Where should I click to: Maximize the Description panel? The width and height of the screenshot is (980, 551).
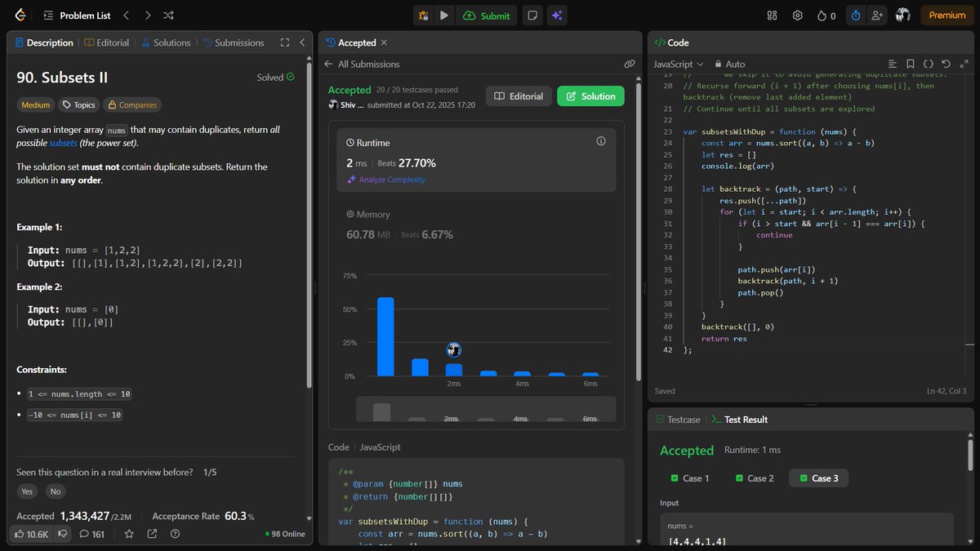(285, 42)
